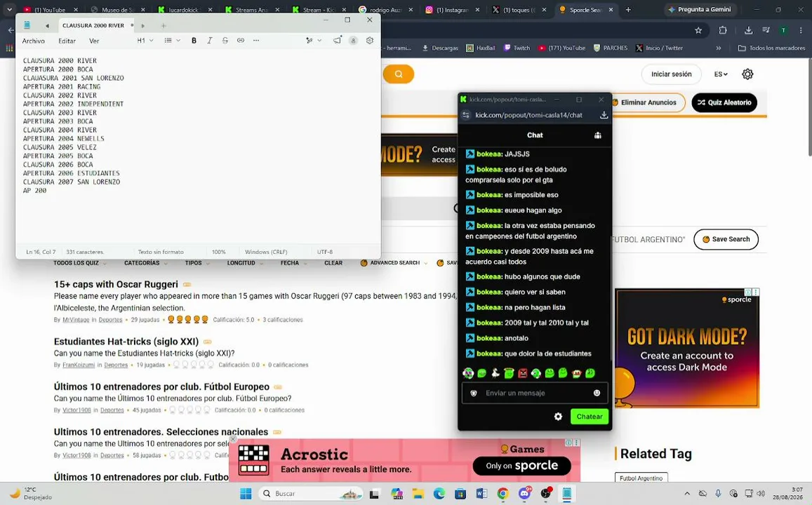Open Discord from the taskbar
812x505 pixels.
524,494
